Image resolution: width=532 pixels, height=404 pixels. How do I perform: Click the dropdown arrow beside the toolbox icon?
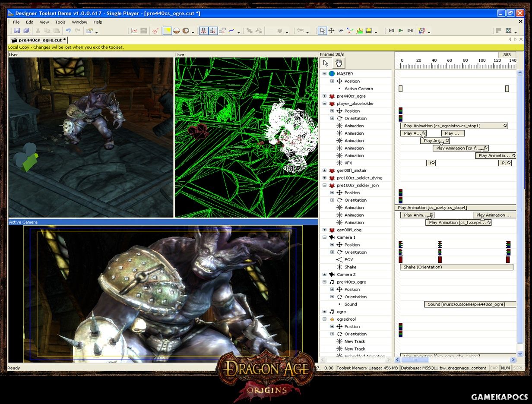97,32
